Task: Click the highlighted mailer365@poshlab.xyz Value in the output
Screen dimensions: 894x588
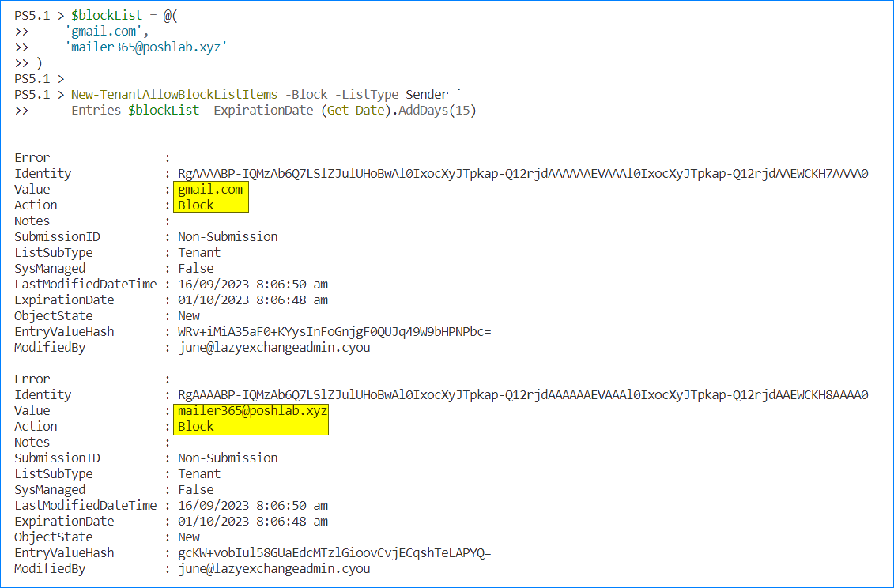Action: point(253,411)
